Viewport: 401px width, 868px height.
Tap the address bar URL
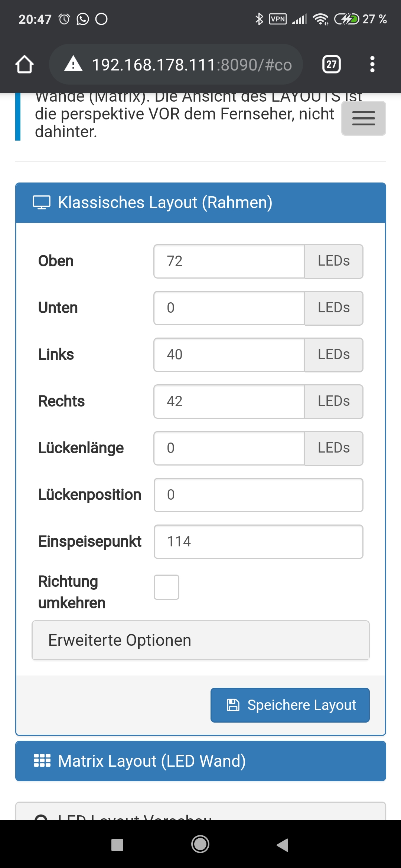point(192,65)
